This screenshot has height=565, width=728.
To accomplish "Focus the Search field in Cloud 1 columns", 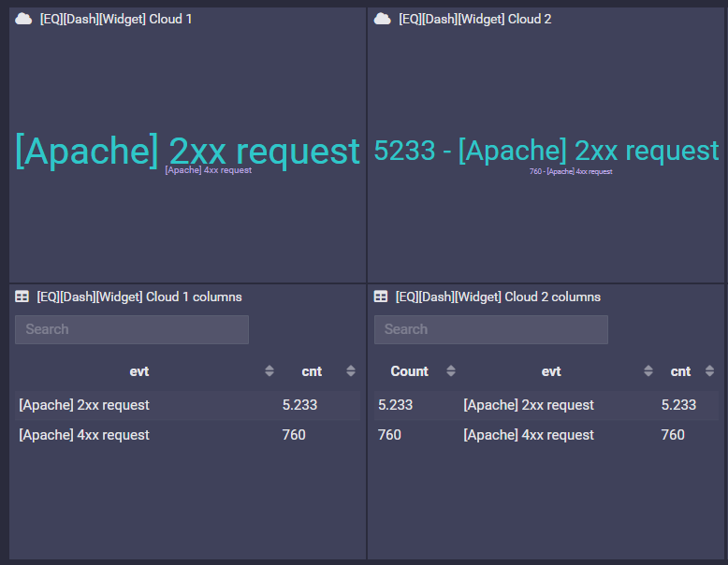I will (x=132, y=329).
